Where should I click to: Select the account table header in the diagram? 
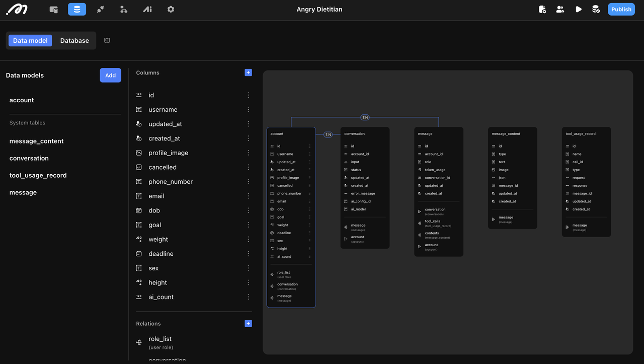tap(277, 134)
